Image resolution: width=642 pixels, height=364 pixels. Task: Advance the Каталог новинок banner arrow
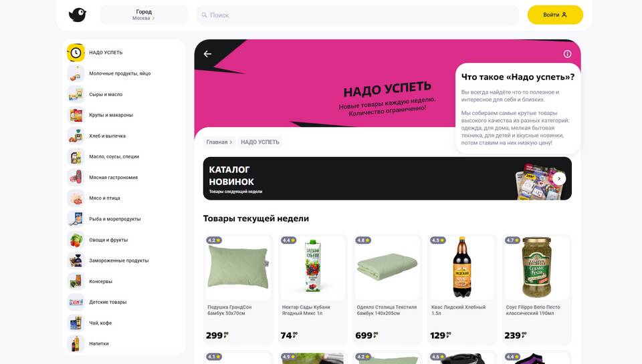point(559,179)
